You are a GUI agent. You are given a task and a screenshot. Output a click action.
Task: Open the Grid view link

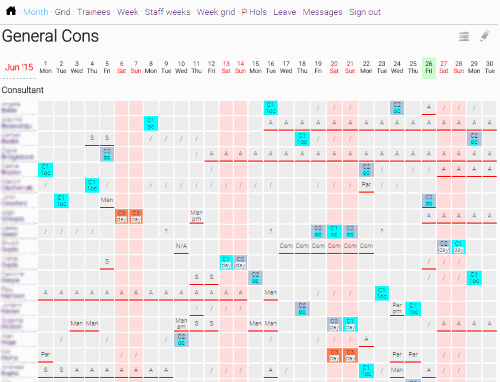62,12
